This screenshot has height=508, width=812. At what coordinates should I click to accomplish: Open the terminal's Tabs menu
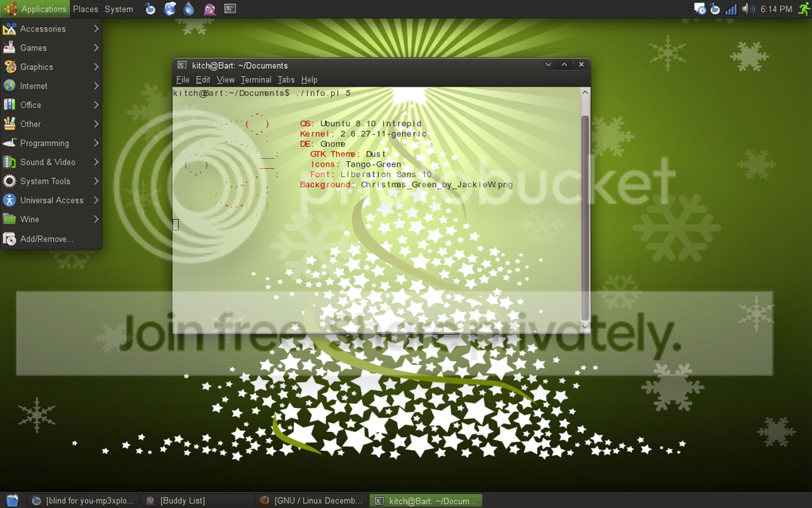coord(286,79)
